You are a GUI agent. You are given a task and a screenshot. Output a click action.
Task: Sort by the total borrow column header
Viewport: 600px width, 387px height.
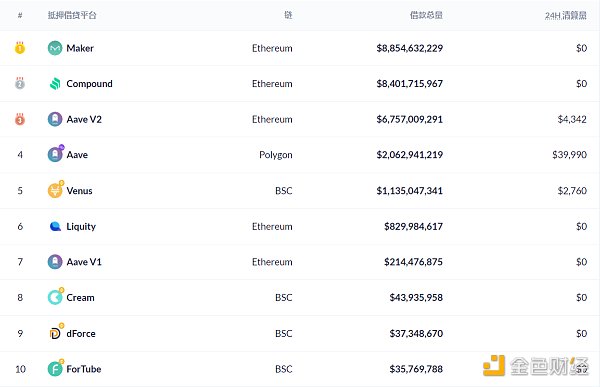pyautogui.click(x=426, y=15)
